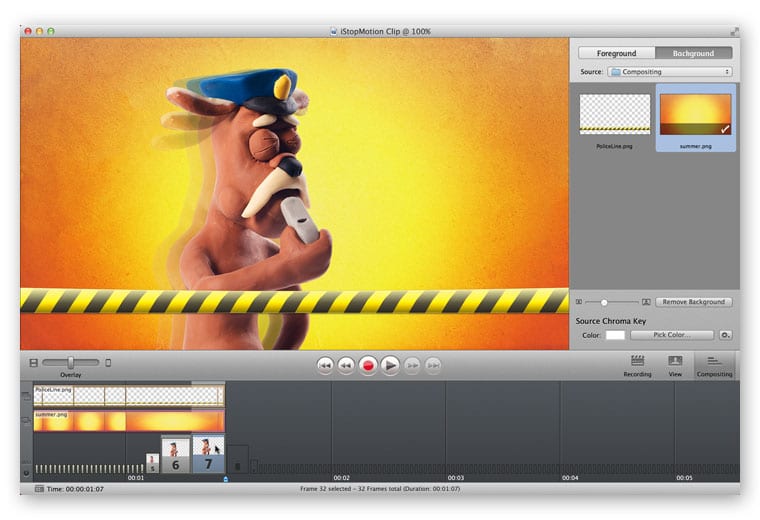
Task: Open the View panel
Action: pos(675,366)
